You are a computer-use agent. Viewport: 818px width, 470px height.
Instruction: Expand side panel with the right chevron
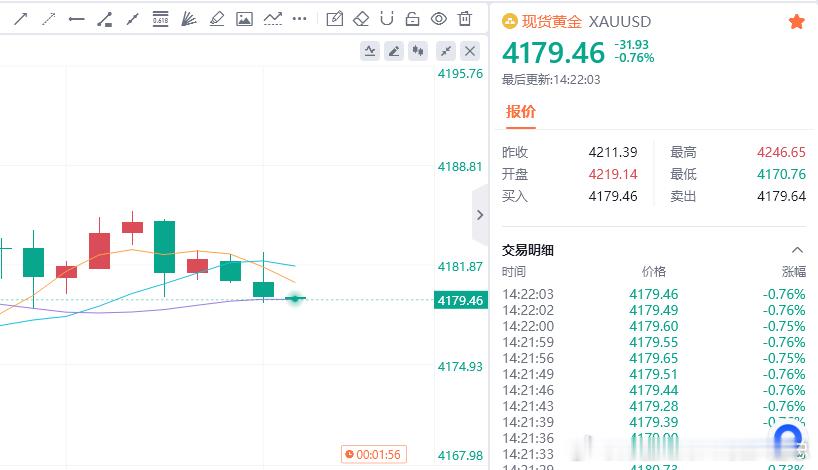click(x=480, y=215)
